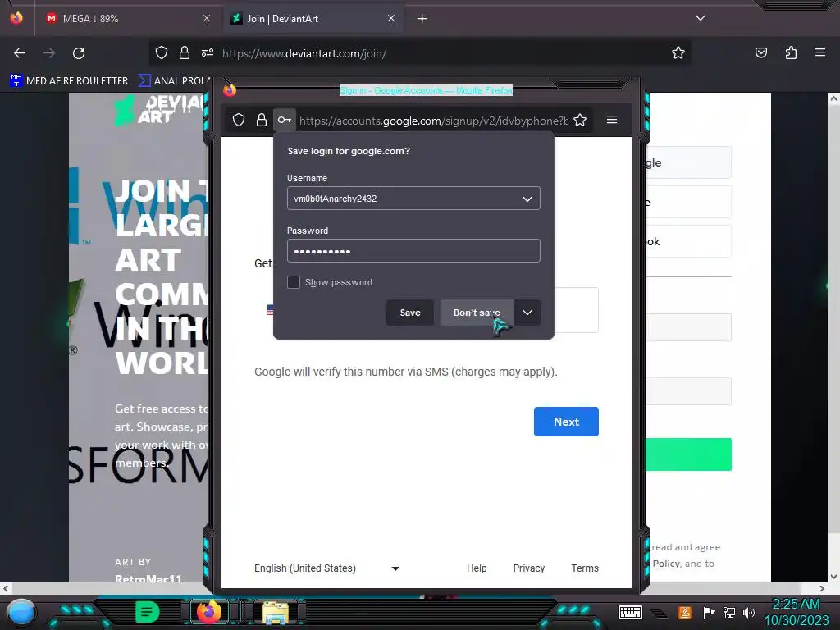The height and width of the screenshot is (630, 840).
Task: Save the google.com login
Action: click(410, 313)
